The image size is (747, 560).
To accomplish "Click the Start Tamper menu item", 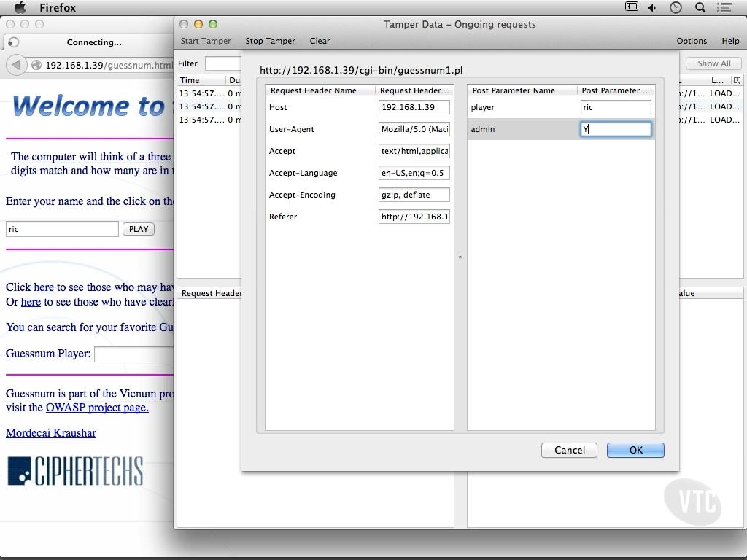I will coord(205,41).
